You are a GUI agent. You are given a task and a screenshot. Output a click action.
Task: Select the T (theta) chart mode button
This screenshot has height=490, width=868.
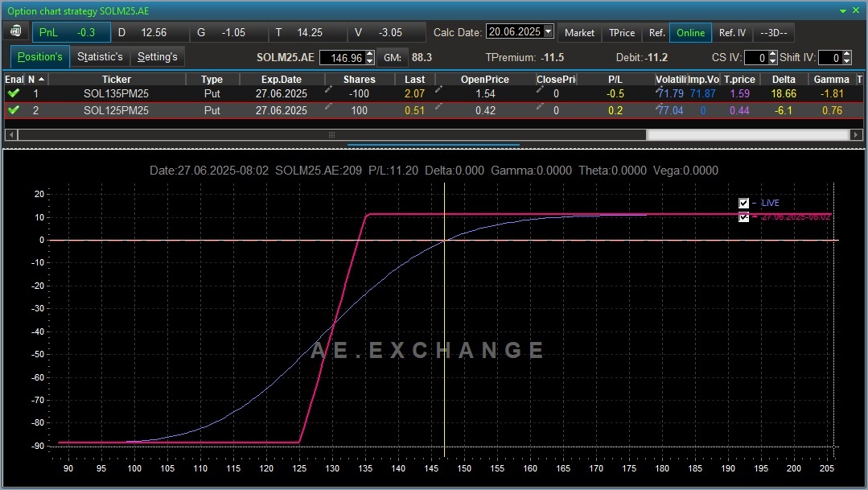coord(307,33)
